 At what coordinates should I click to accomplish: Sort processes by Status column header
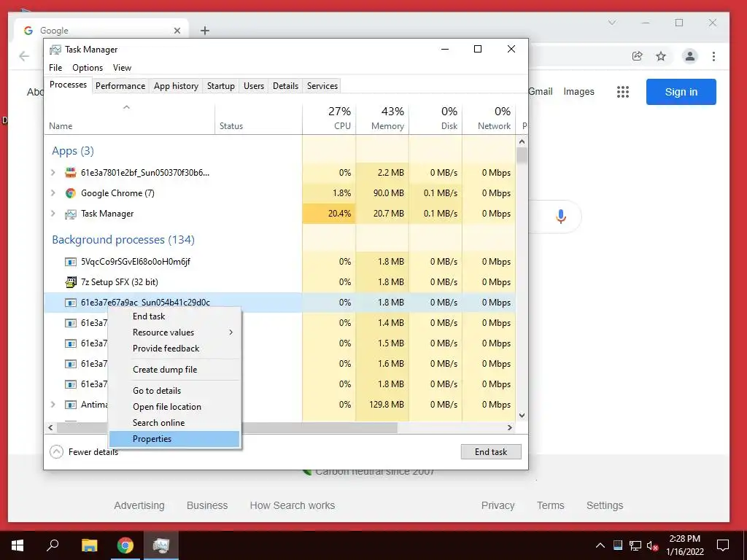[259, 118]
